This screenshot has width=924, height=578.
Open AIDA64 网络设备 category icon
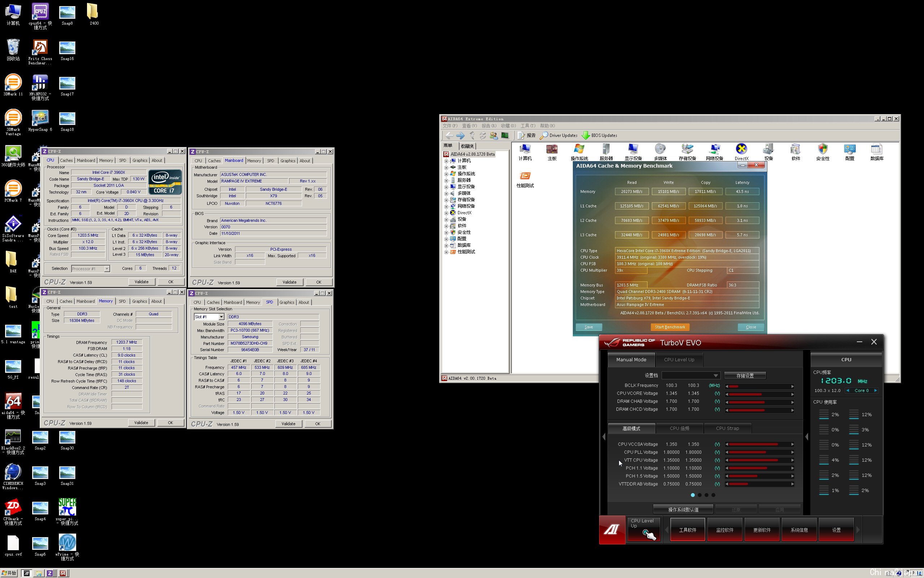pyautogui.click(x=714, y=152)
